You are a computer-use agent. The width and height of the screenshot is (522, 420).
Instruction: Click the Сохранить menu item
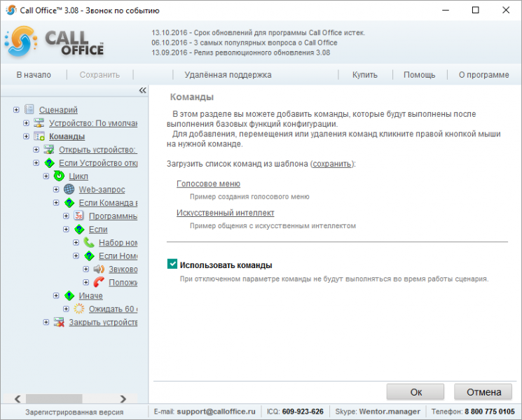(x=99, y=75)
